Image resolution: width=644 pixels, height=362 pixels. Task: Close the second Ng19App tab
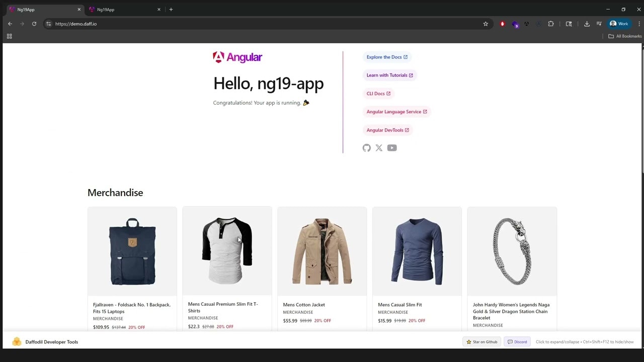point(159,10)
